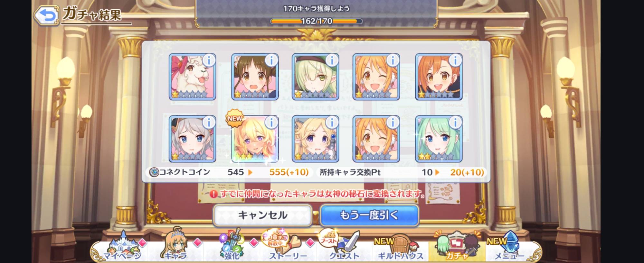
Task: Click the 162/170 character progress bar
Action: [317, 21]
